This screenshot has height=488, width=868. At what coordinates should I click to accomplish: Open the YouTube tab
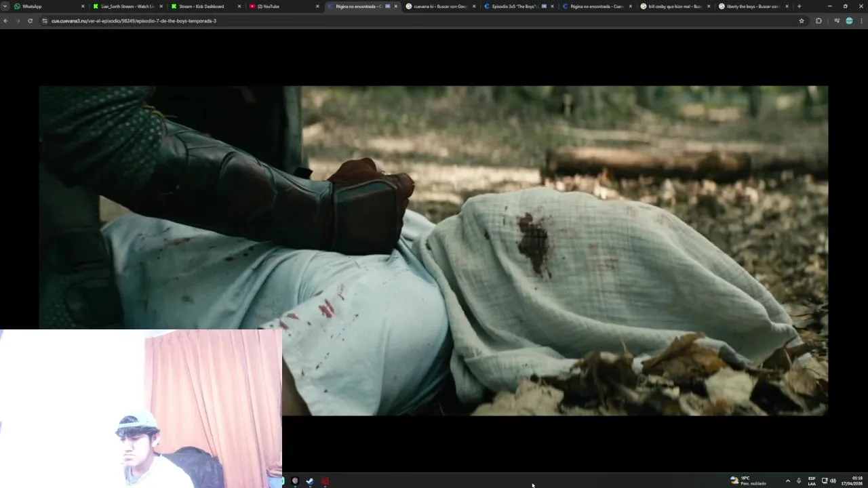tap(283, 6)
